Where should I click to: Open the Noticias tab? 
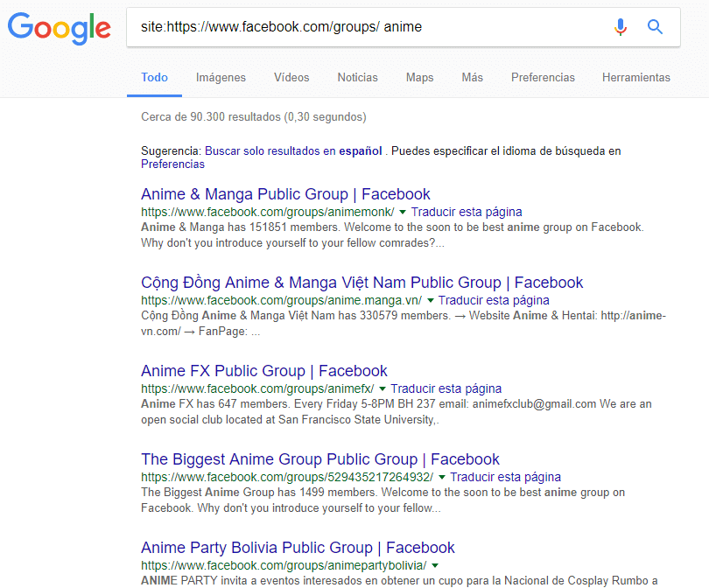point(357,77)
